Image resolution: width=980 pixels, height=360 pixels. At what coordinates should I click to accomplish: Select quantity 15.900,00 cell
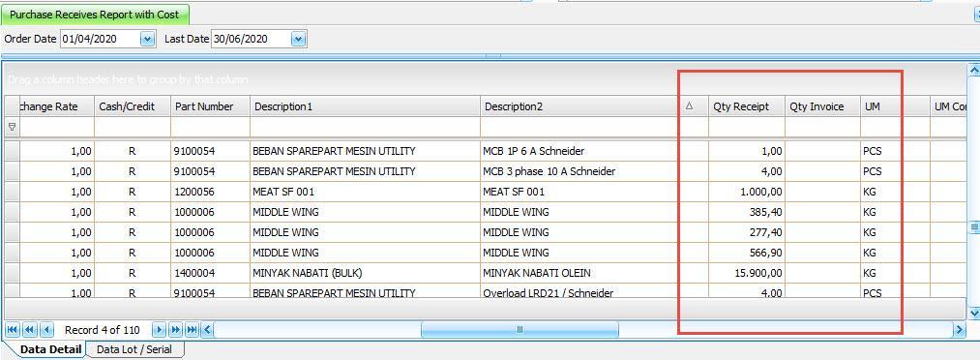[x=747, y=273]
